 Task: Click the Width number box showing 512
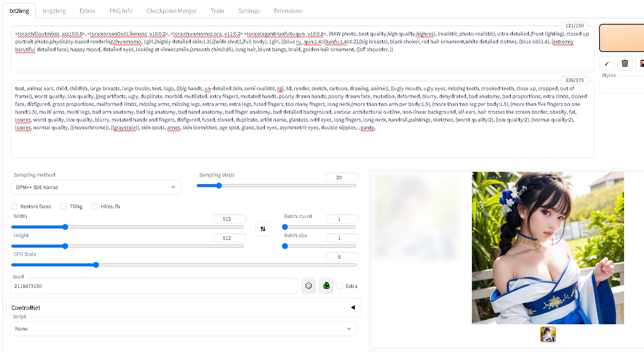point(229,219)
